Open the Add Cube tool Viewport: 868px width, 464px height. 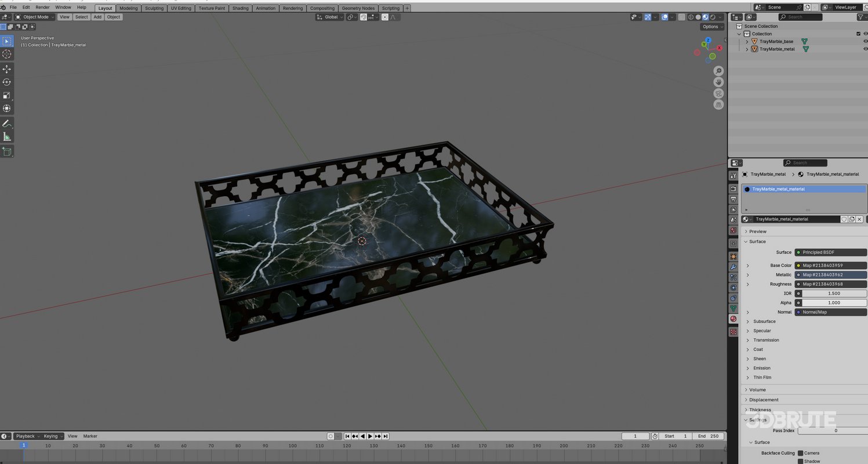tap(7, 151)
